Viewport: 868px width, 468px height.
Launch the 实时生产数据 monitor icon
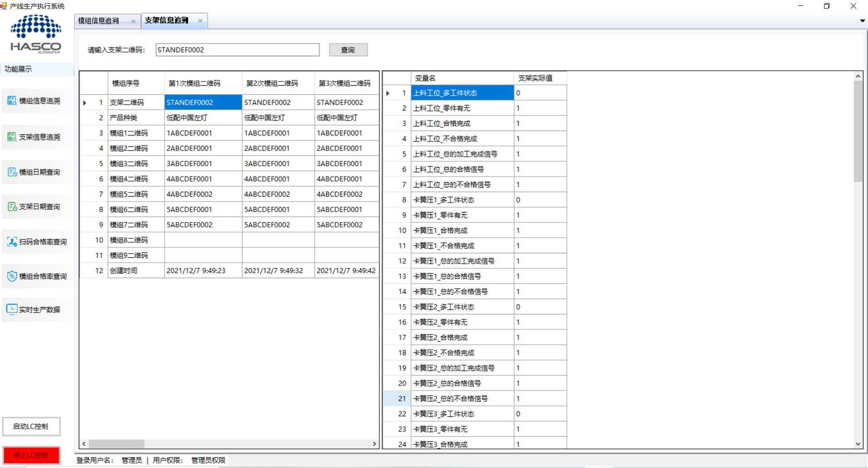(x=12, y=309)
